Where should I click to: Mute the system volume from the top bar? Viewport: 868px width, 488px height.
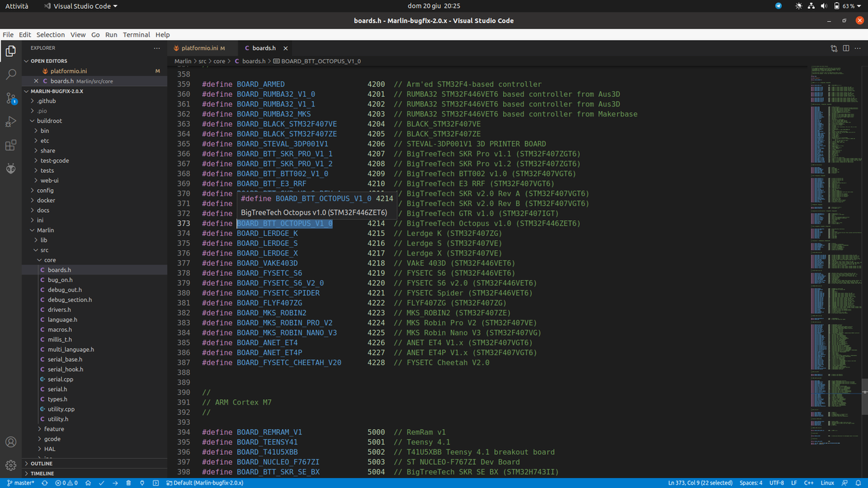pyautogui.click(x=823, y=5)
